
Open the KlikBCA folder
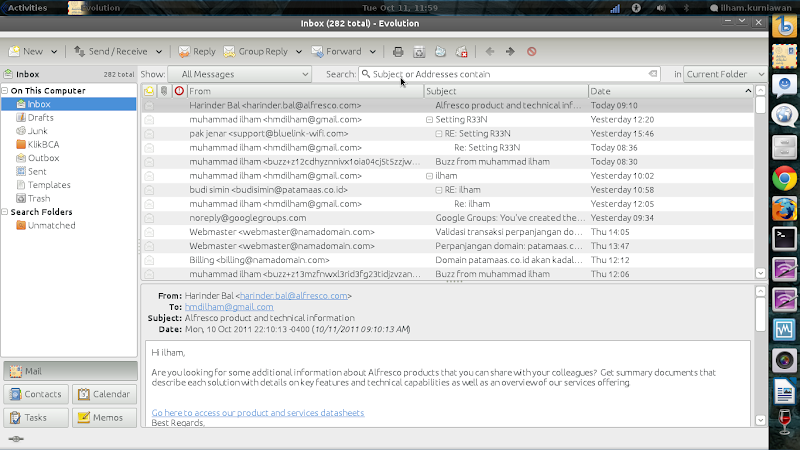[x=43, y=144]
